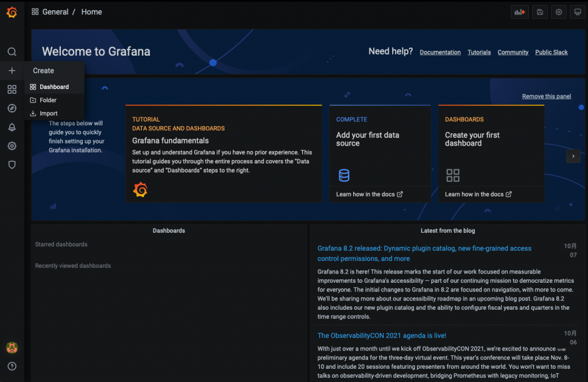Screen dimensions: 588x382
Task: Click the Create menu header
Action: (44, 71)
